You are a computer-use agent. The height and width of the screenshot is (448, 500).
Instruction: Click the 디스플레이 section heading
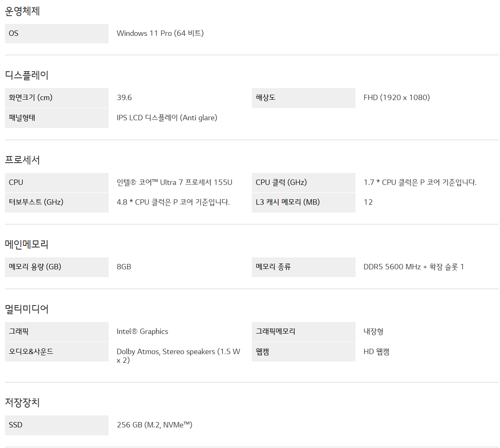[x=27, y=75]
